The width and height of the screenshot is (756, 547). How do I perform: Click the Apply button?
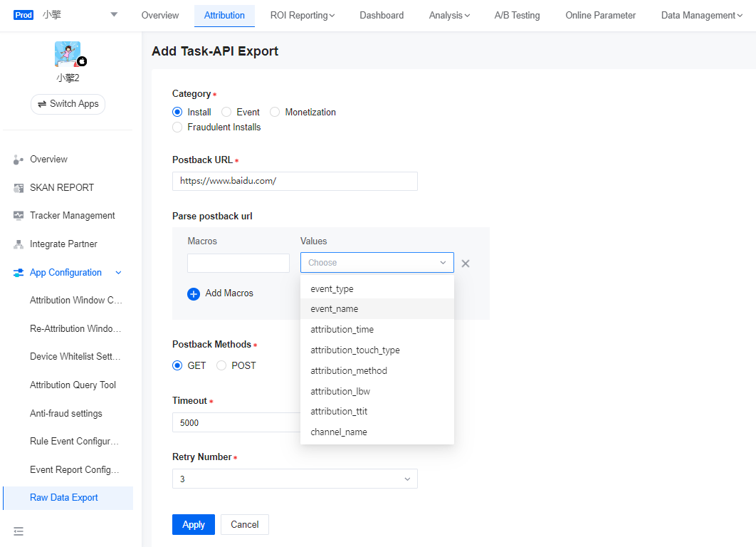tap(193, 524)
